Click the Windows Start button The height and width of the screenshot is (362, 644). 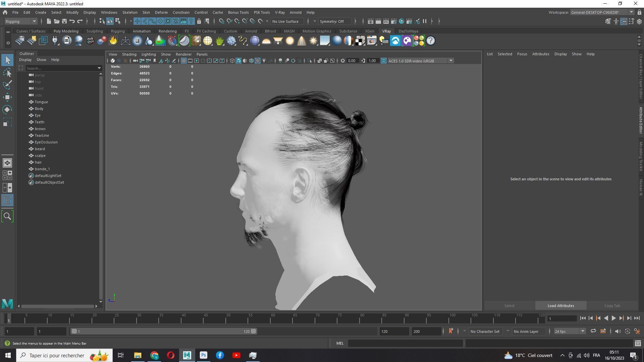(x=8, y=355)
